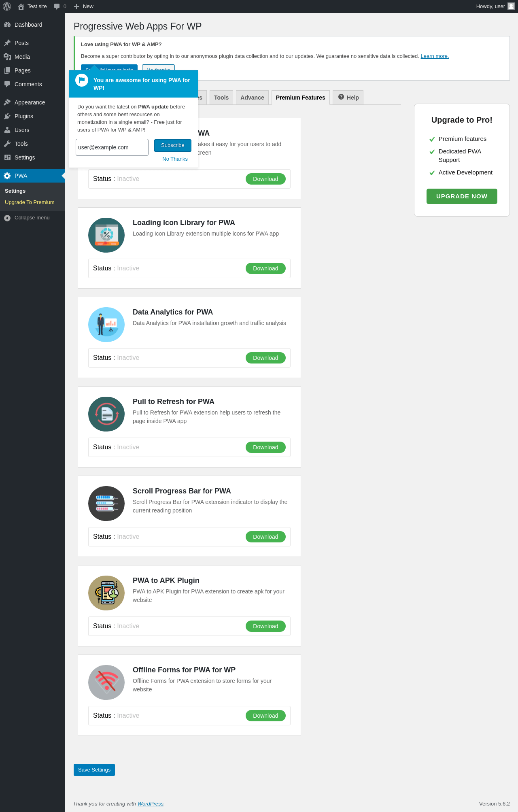Click the Offline Forms for PWA for WP title
This screenshot has width=518, height=812.
click(184, 670)
